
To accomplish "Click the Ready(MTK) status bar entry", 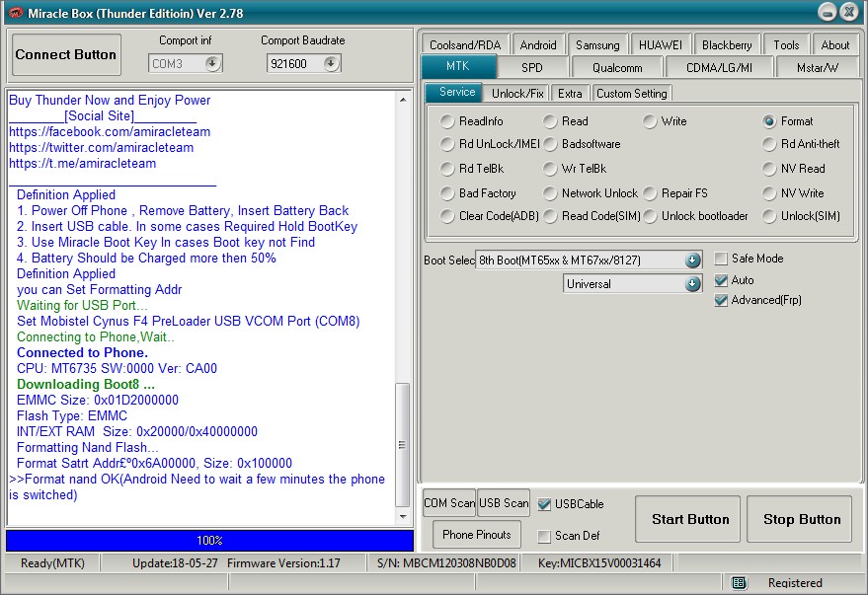I will (52, 563).
